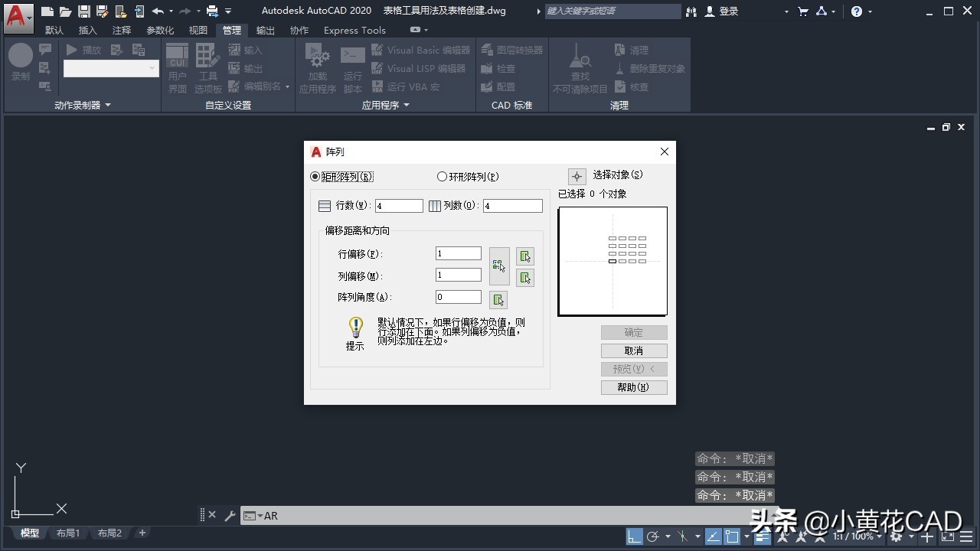
Task: Select the 环形阵列 radio button
Action: [442, 176]
